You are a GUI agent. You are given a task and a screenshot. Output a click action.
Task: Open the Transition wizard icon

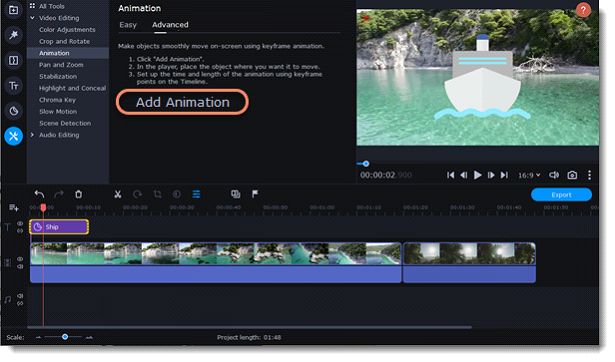235,194
